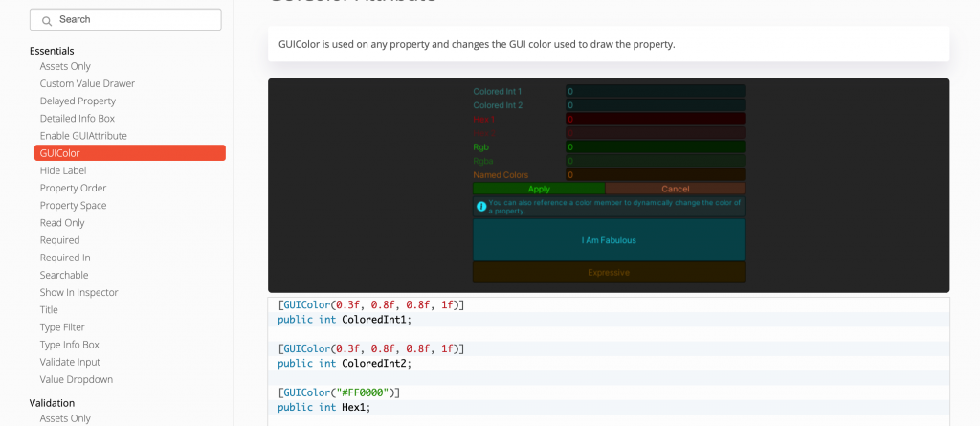Viewport: 980px width, 426px height.
Task: Click the code line 'public int ColoredInt1;'
Action: 345,320
